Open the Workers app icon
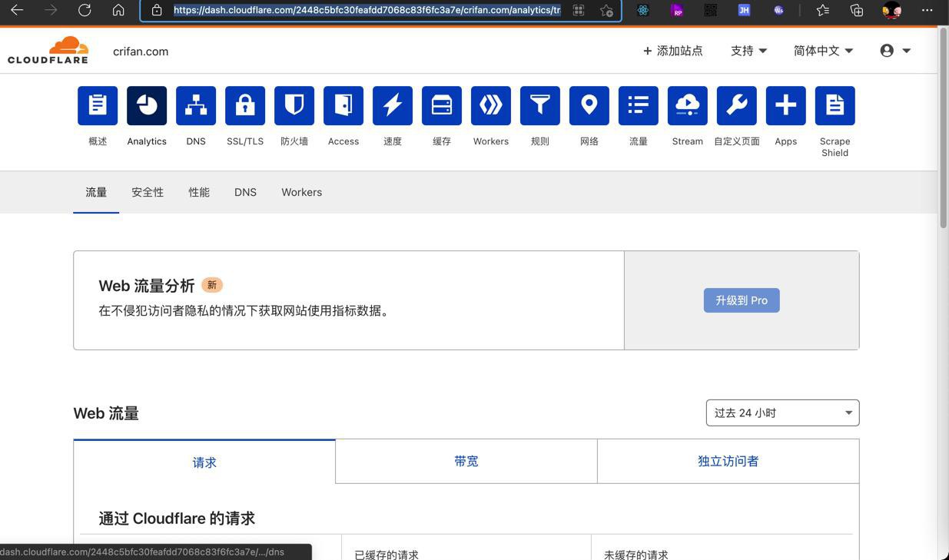949x560 pixels. tap(491, 105)
